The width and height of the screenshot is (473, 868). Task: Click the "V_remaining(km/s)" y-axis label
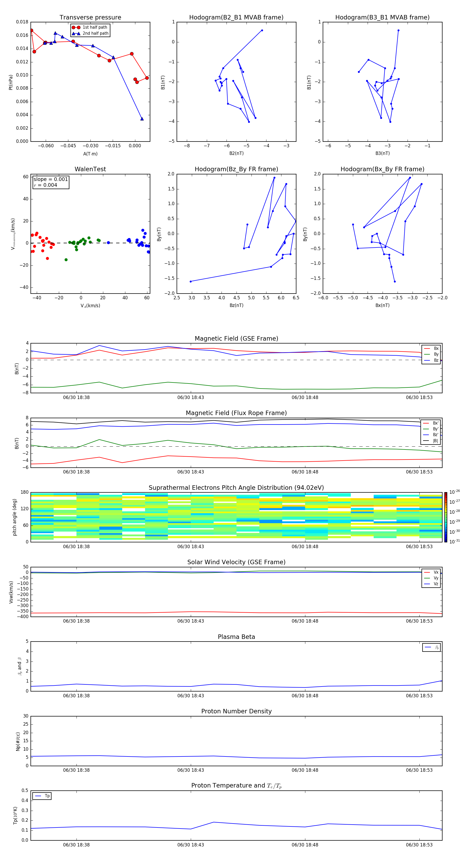click(13, 234)
